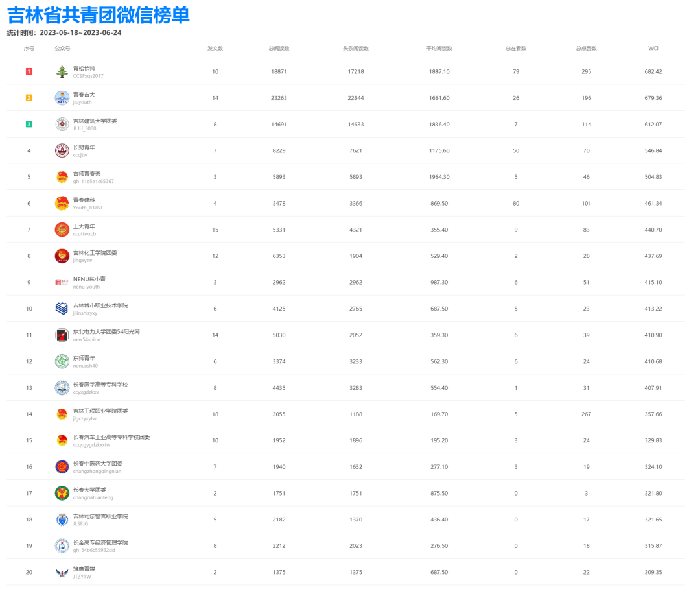Click the date range 2023-06-18~2023-06-24

(80, 32)
